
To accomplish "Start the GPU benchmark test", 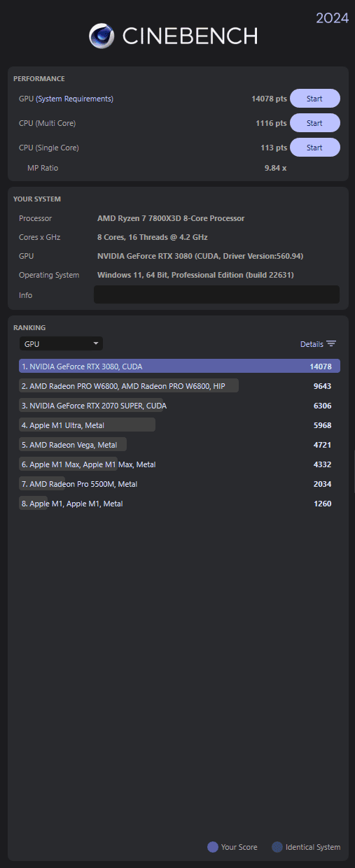I will point(314,99).
